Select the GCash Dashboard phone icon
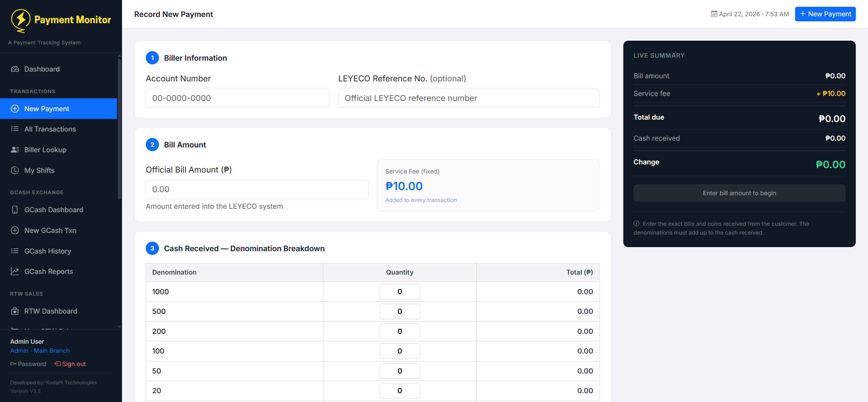868x402 pixels. pyautogui.click(x=15, y=209)
